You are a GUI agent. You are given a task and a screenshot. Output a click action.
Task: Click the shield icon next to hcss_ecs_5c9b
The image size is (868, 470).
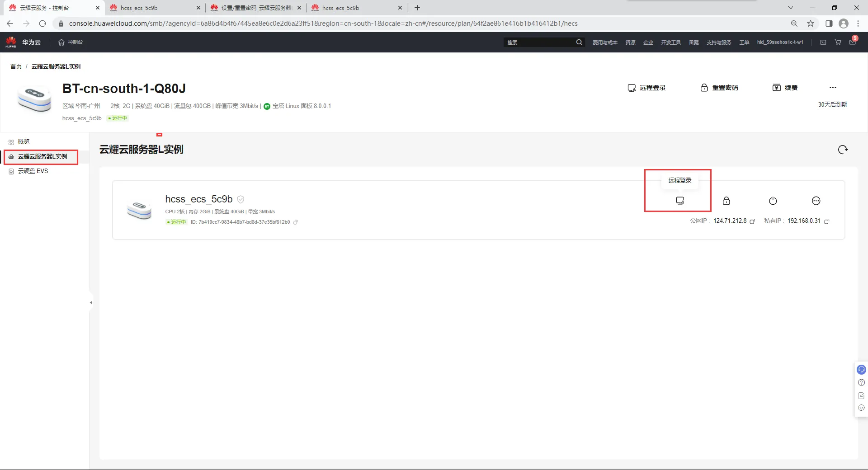coord(241,199)
